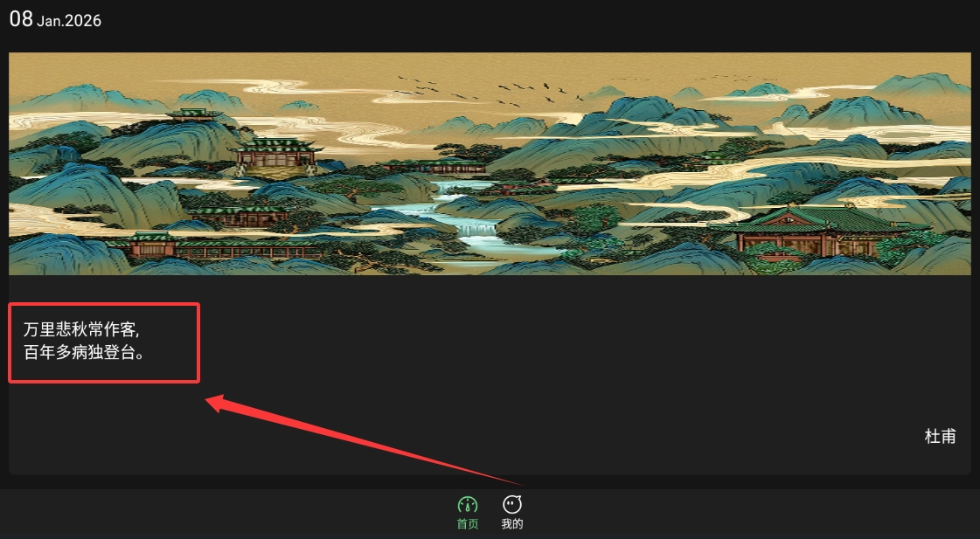
Task: Click the red highlight box border
Action: (x=104, y=305)
